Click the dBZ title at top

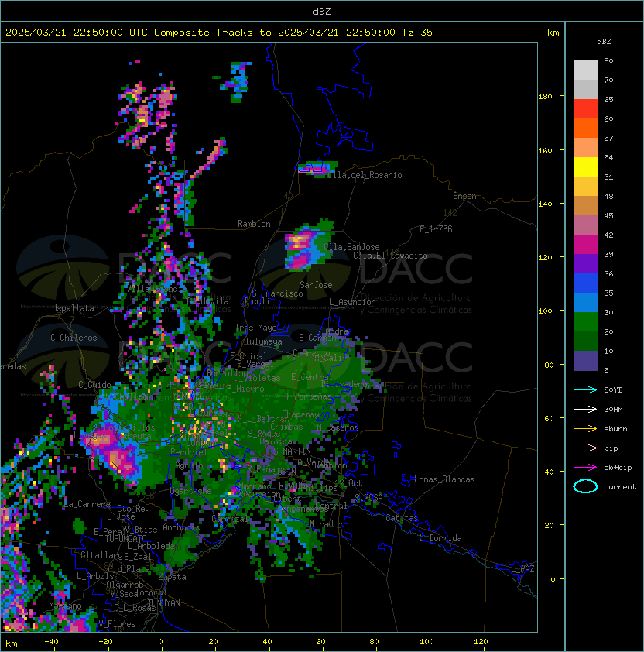click(x=322, y=12)
